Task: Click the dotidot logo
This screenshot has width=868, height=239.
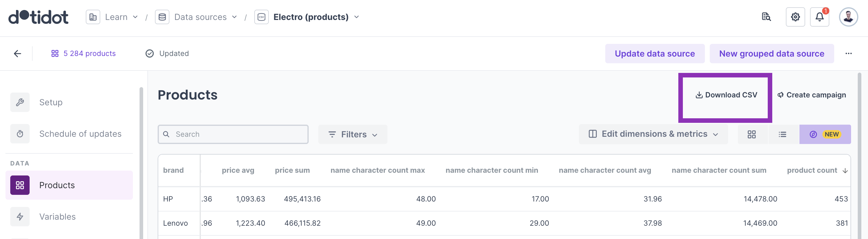Action: (x=38, y=17)
